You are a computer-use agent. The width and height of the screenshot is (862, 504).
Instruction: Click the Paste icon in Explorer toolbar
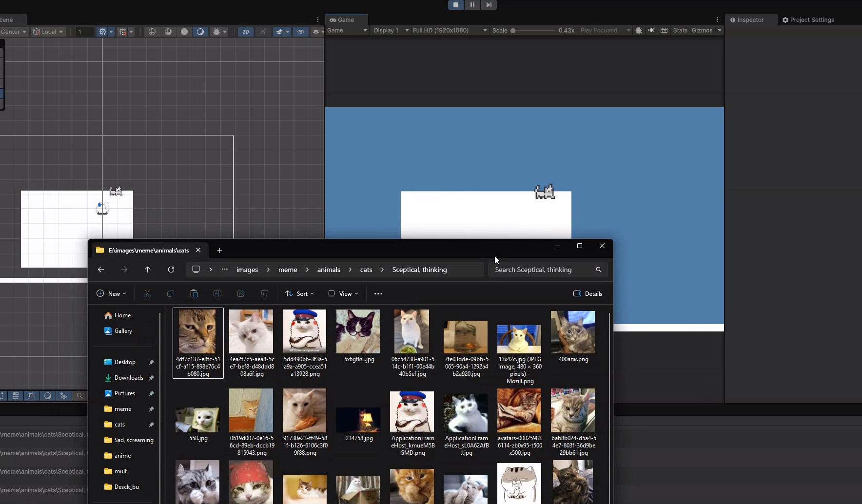194,293
